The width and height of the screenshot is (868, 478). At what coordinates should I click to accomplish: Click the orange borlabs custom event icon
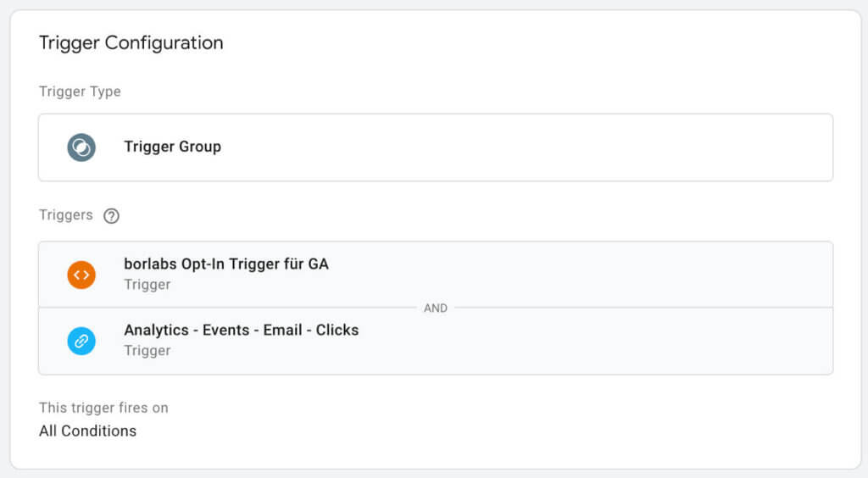81,275
